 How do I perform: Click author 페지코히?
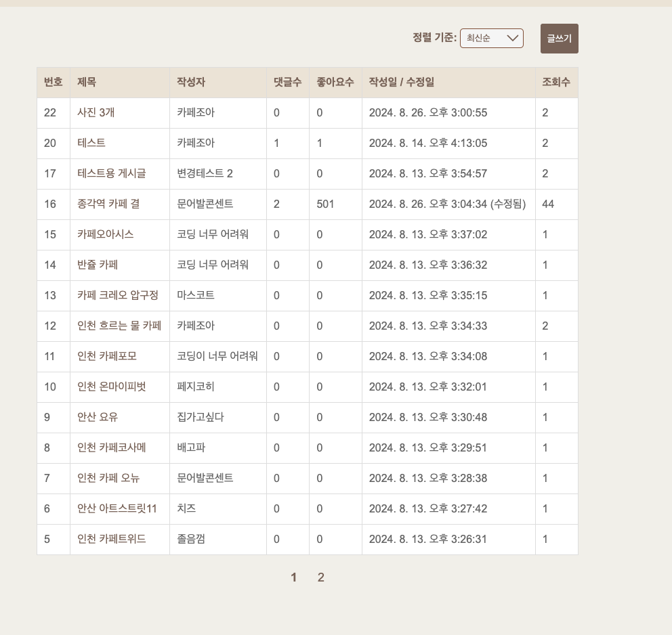pyautogui.click(x=195, y=387)
